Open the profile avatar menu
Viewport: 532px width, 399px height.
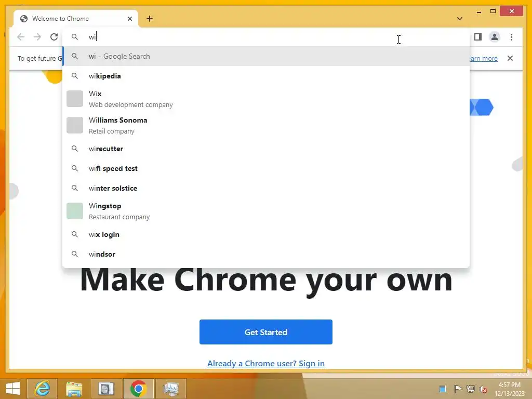495,37
